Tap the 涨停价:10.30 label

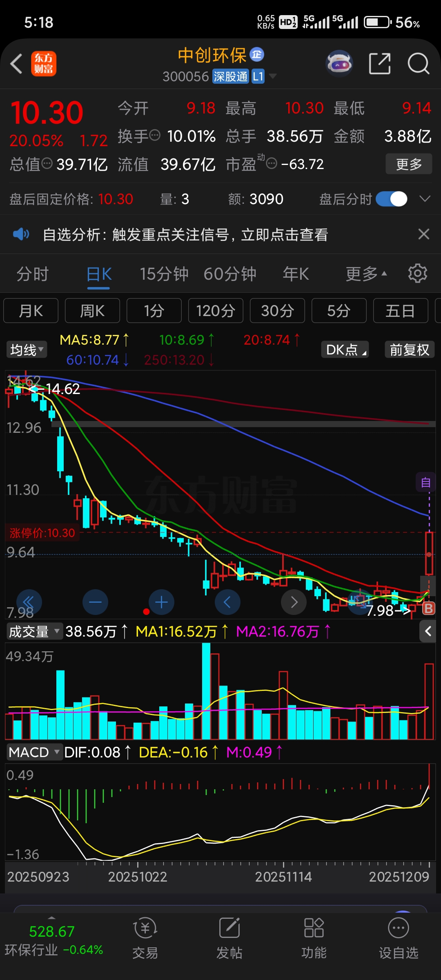[42, 533]
